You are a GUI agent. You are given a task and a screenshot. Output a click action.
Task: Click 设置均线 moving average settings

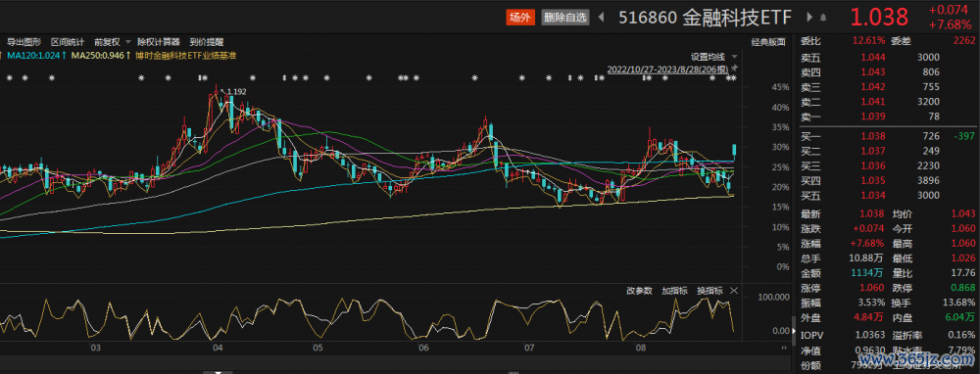(708, 56)
